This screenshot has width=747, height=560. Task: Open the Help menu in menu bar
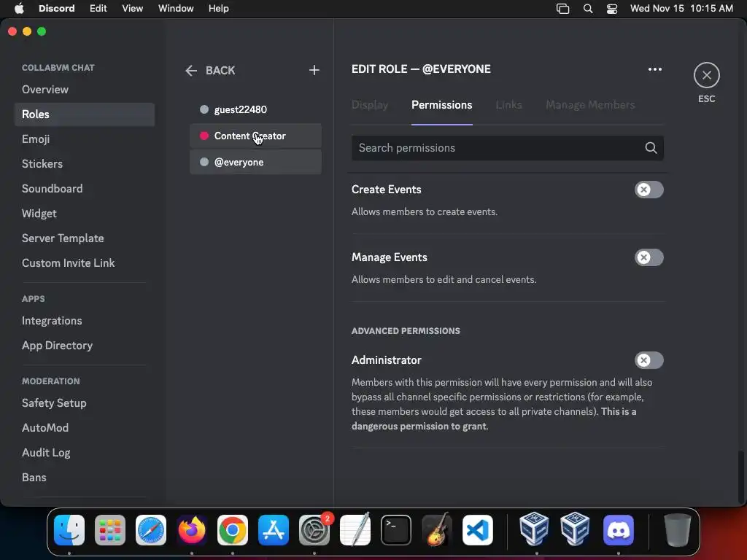[x=219, y=9]
